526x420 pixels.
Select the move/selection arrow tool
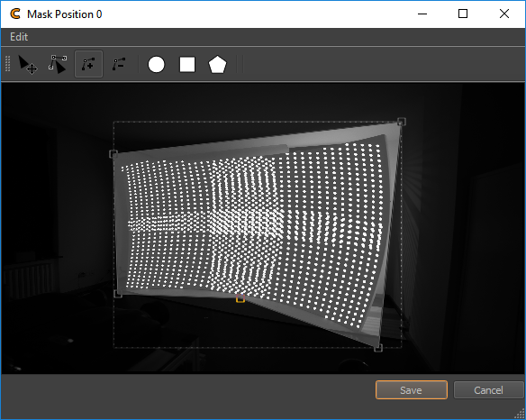click(x=28, y=65)
